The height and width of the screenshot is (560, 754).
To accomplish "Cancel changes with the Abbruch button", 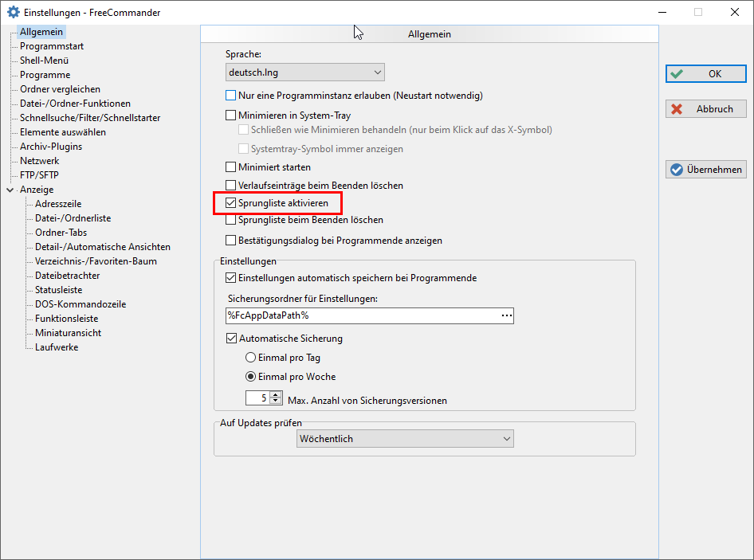I will tap(706, 108).
